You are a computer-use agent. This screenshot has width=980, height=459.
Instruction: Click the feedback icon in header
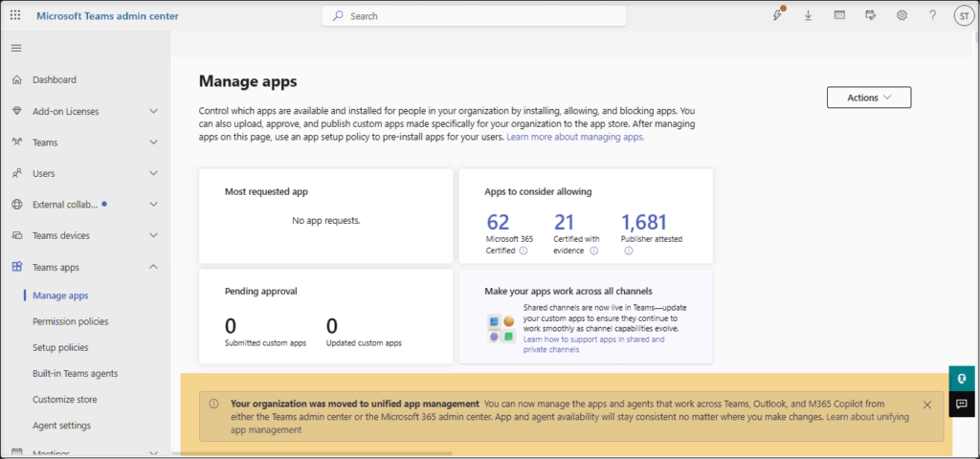pyautogui.click(x=871, y=15)
